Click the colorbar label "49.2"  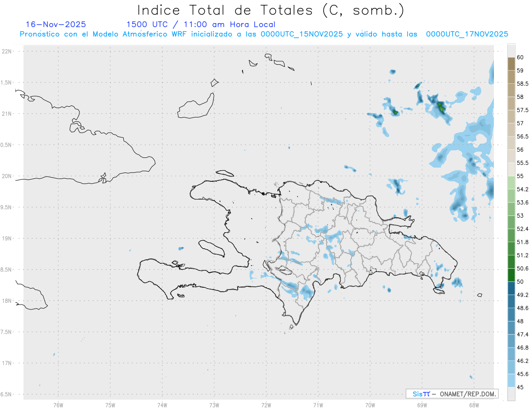click(522, 295)
